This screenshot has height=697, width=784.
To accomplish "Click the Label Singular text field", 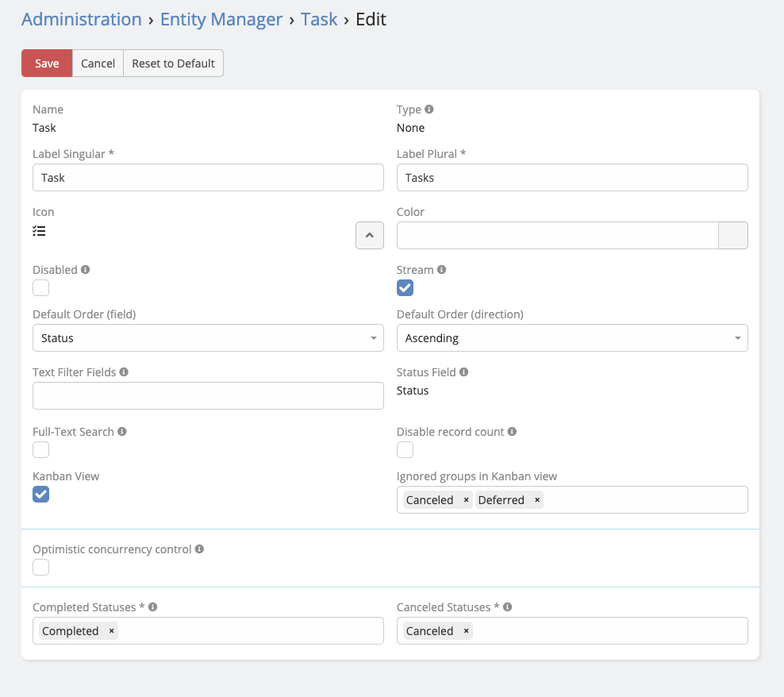I will [x=208, y=178].
